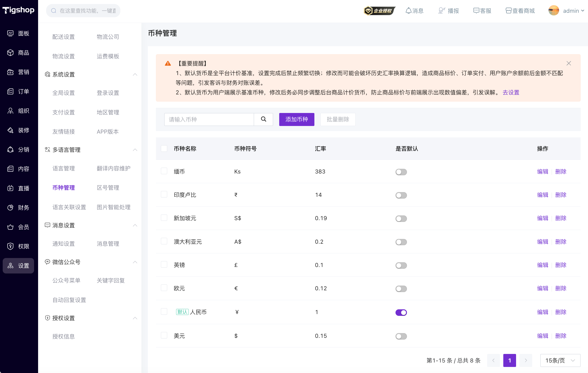Collapse the 消息设置 section
Screen dimensions: 588x373
click(x=135, y=225)
